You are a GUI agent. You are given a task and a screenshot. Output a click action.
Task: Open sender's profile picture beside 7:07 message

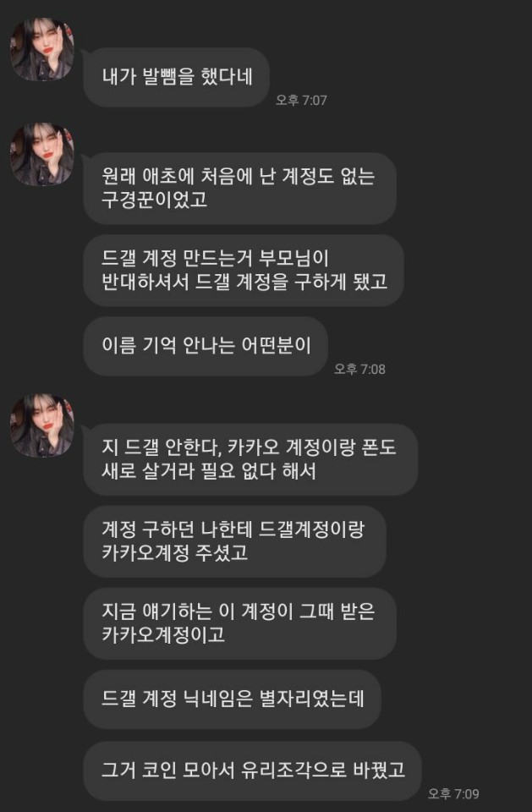[x=42, y=49]
